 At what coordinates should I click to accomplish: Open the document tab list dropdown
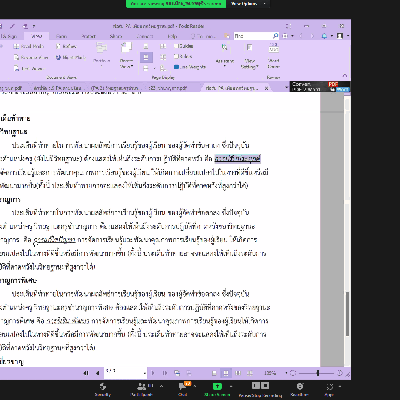(286, 88)
